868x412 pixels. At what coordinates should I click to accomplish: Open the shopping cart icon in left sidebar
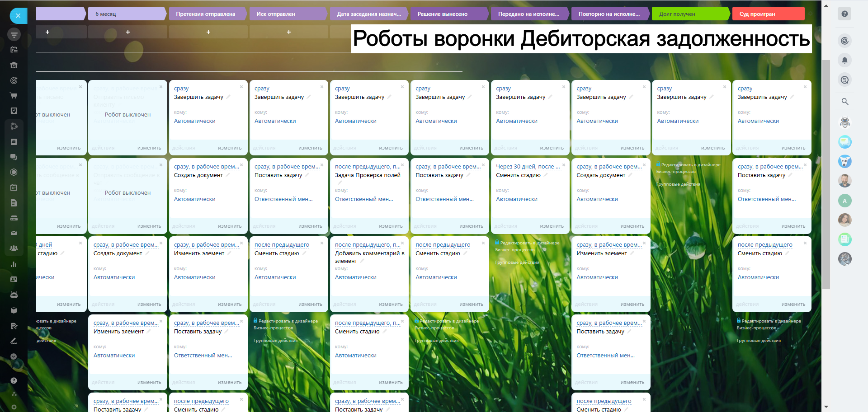coord(14,96)
